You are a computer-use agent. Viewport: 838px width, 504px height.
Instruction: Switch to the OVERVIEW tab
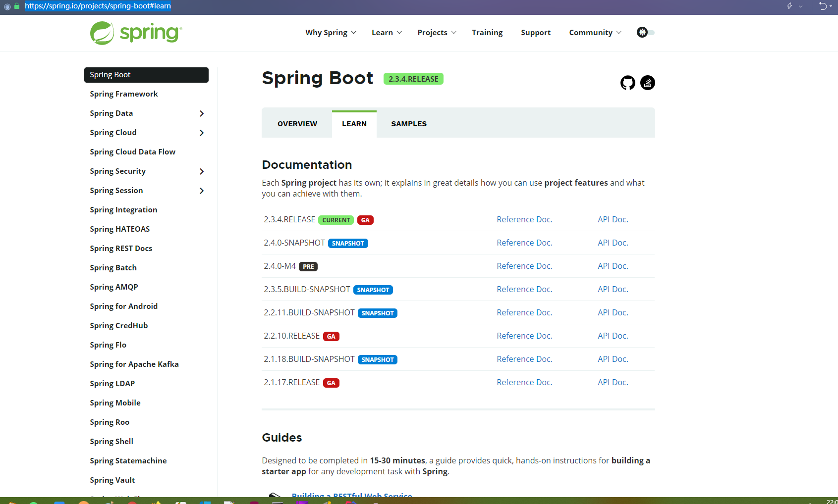coord(297,124)
